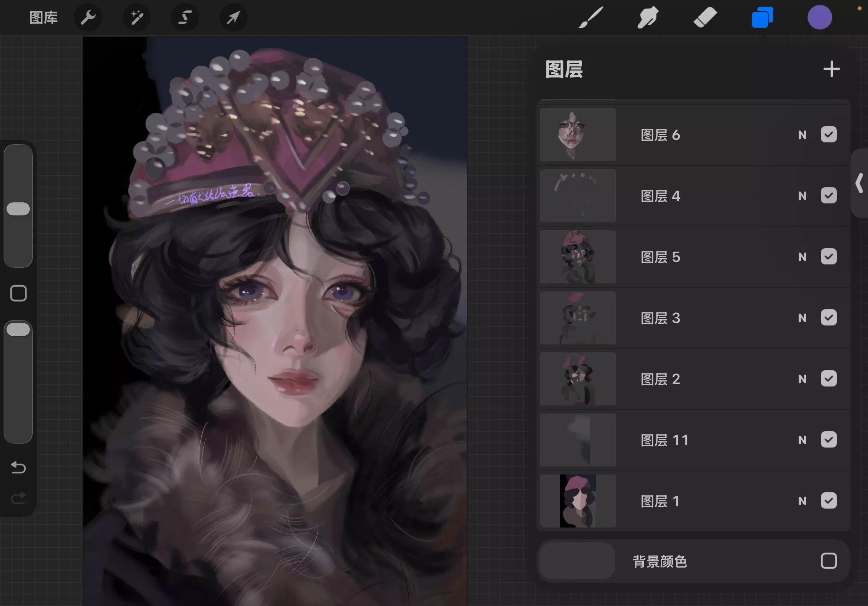
Task: Open blend mode N for 图层 3
Action: click(x=802, y=318)
